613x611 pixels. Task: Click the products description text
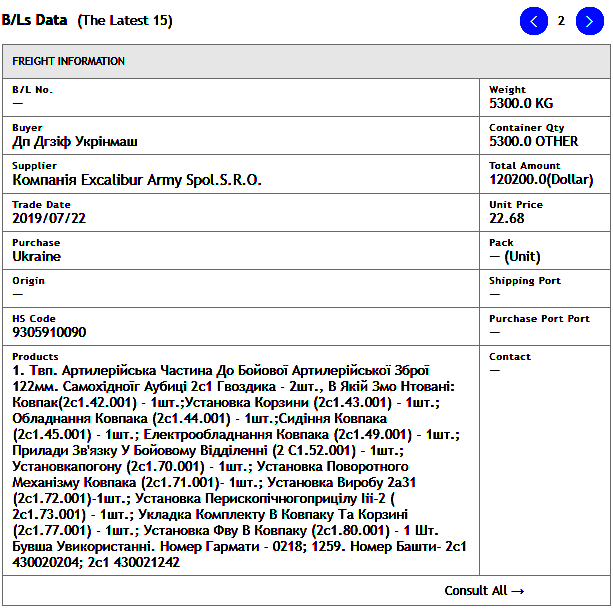click(238, 465)
